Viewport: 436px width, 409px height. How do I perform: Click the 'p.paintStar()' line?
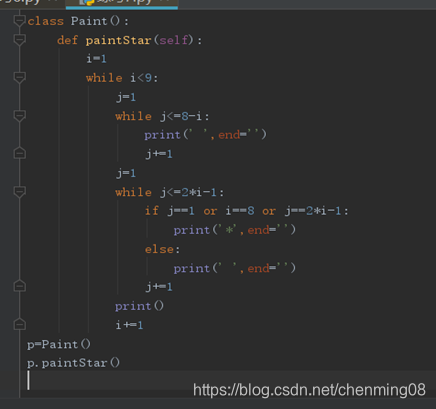coord(73,363)
